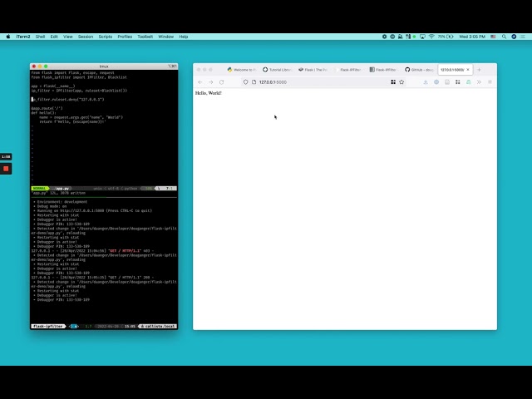
Task: Click the 'from flask_ipfilter import' line in vim
Action: click(x=79, y=77)
